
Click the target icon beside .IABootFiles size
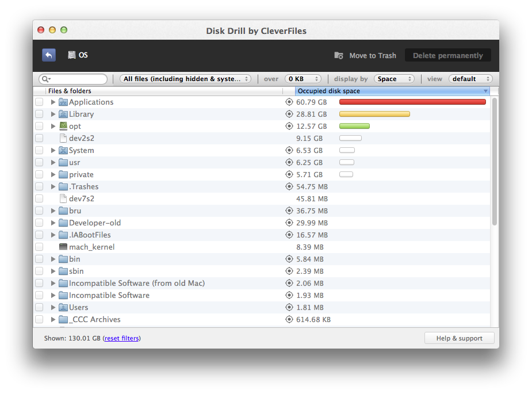click(289, 235)
